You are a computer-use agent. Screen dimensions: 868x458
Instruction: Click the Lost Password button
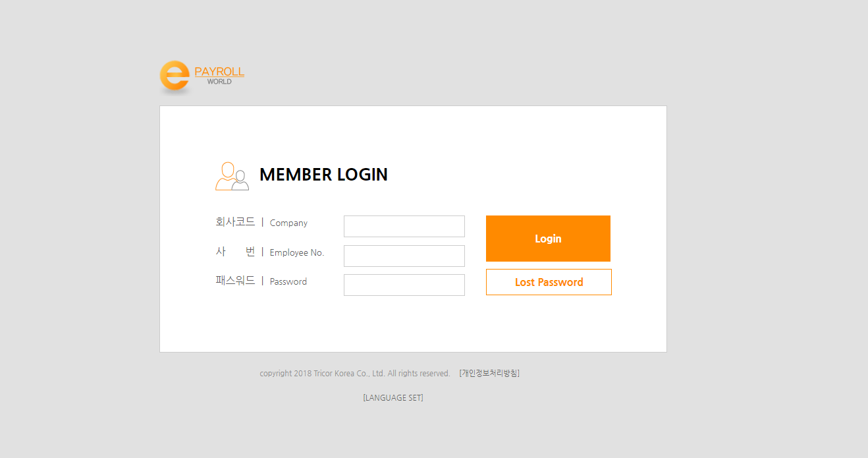548,281
